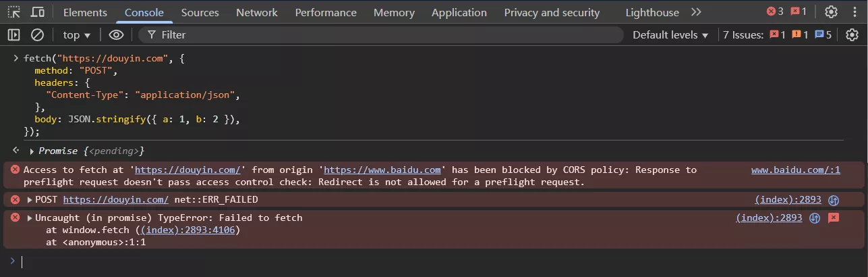Open the Lighthouse tab
This screenshot has width=868, height=277.
(x=652, y=12)
